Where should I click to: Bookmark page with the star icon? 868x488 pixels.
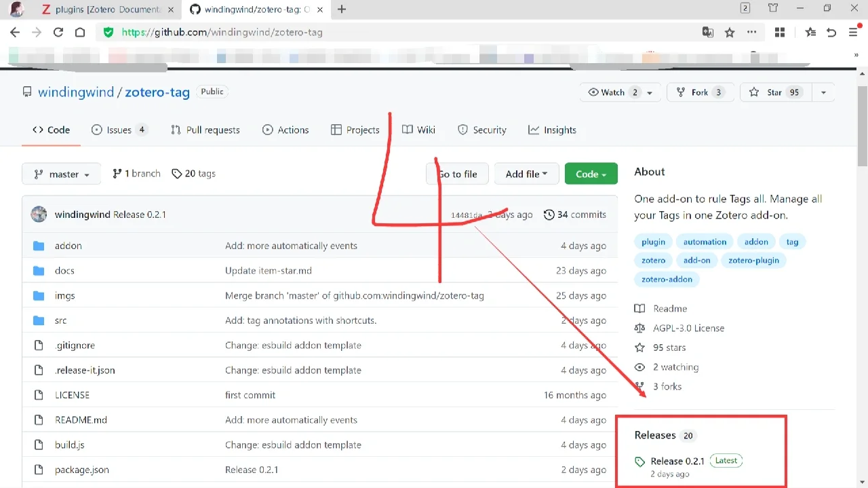tap(730, 32)
